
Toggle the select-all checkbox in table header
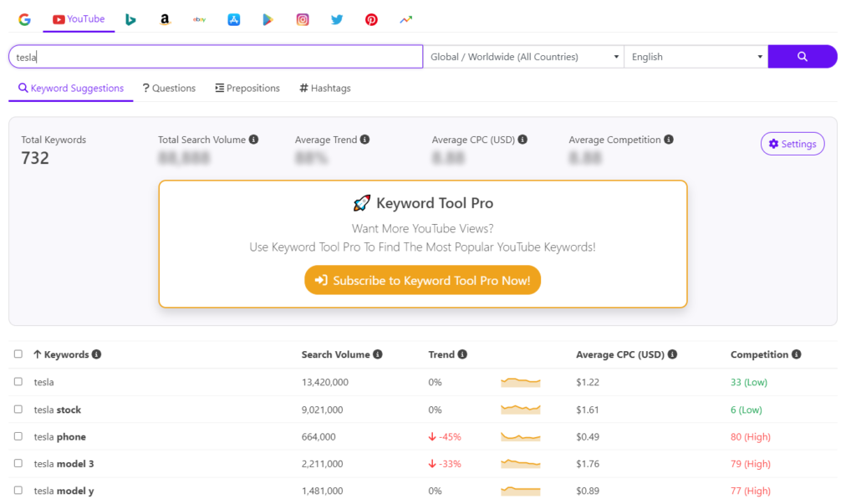pos(18,354)
